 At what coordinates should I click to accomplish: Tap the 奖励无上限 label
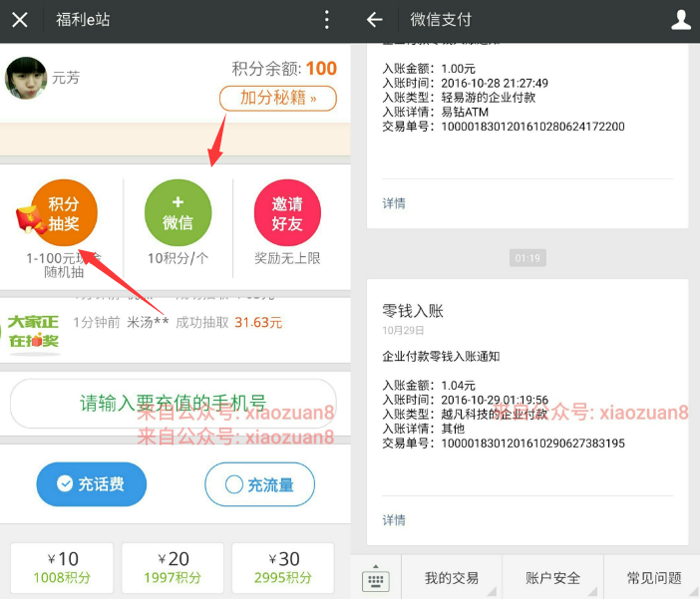point(287,258)
